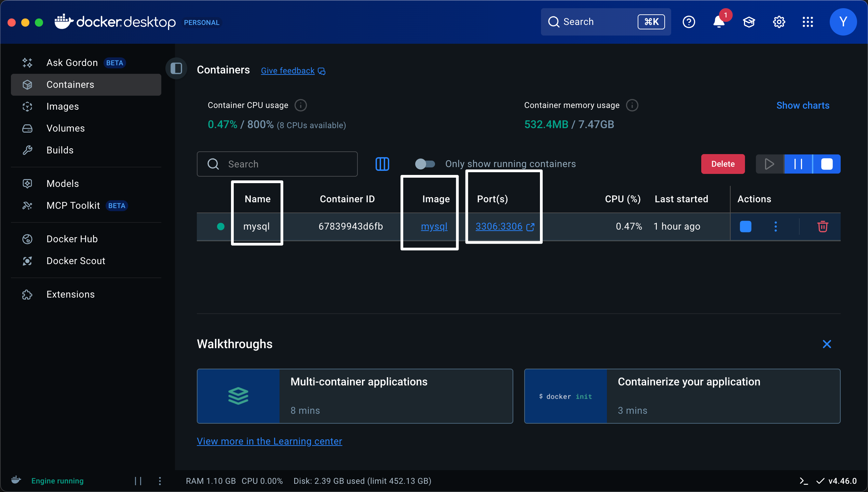Open the notifications bell icon
The width and height of the screenshot is (868, 492).
[x=719, y=22]
